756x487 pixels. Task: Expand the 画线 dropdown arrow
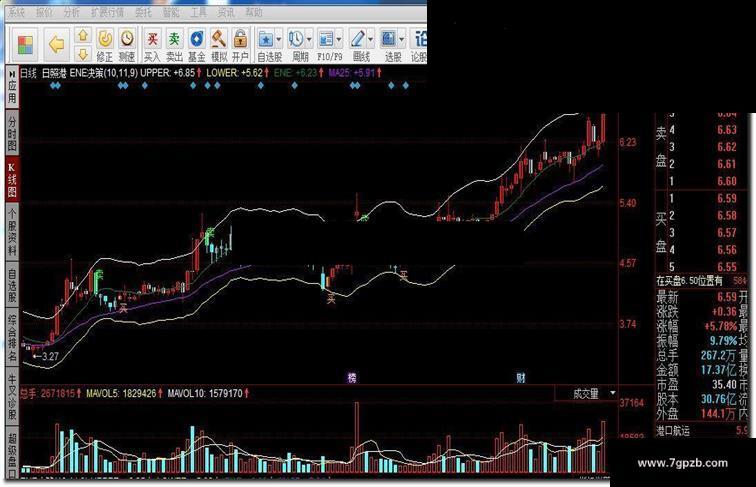click(370, 39)
